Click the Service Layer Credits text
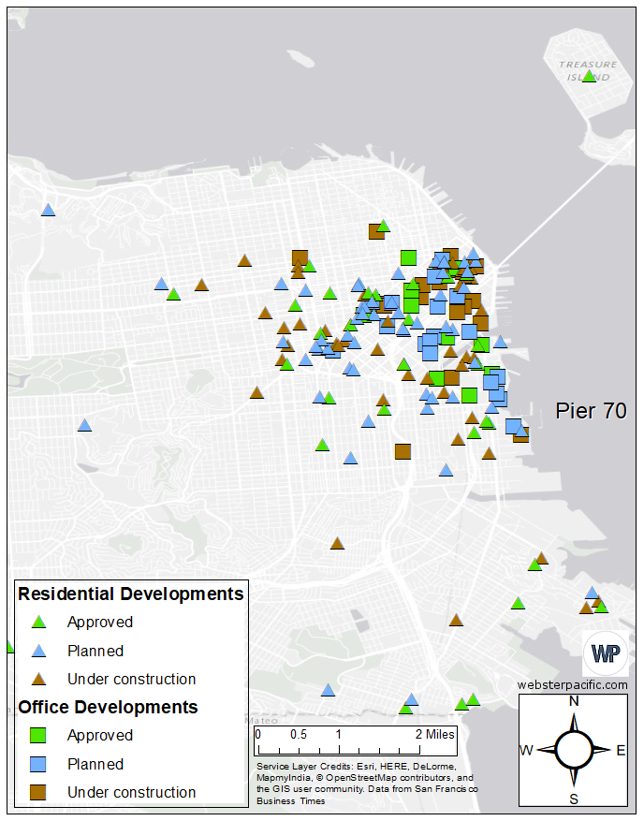Image resolution: width=644 pixels, height=821 pixels. tap(367, 784)
